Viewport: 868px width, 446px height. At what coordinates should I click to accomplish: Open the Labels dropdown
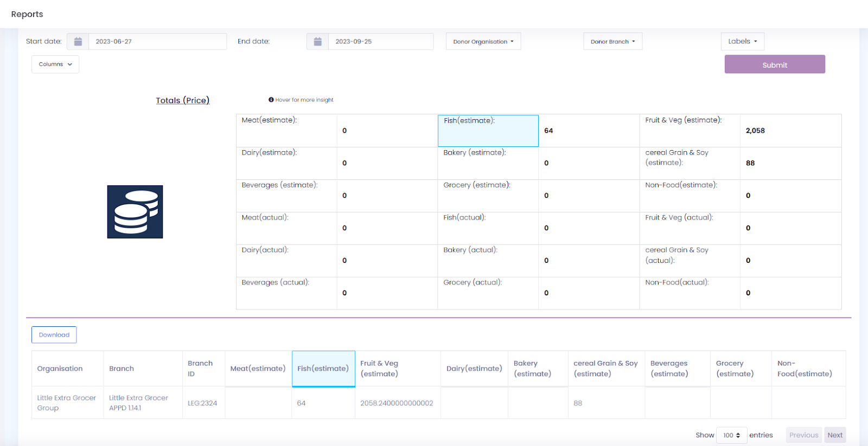pyautogui.click(x=742, y=41)
